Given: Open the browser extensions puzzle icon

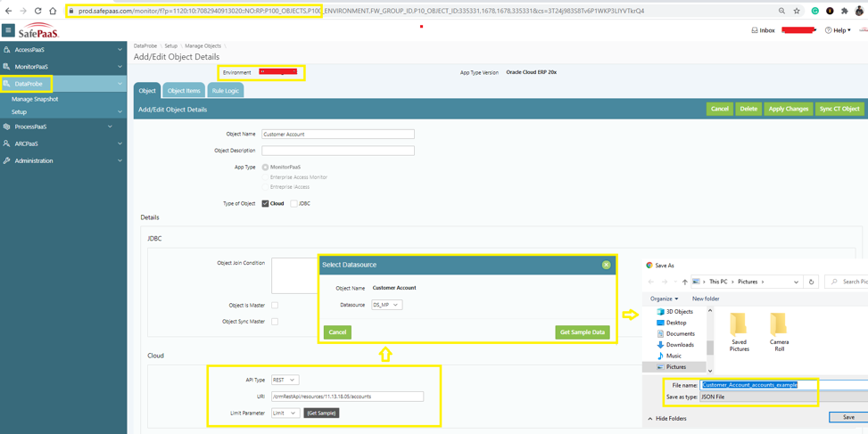Looking at the screenshot, I should pos(844,11).
